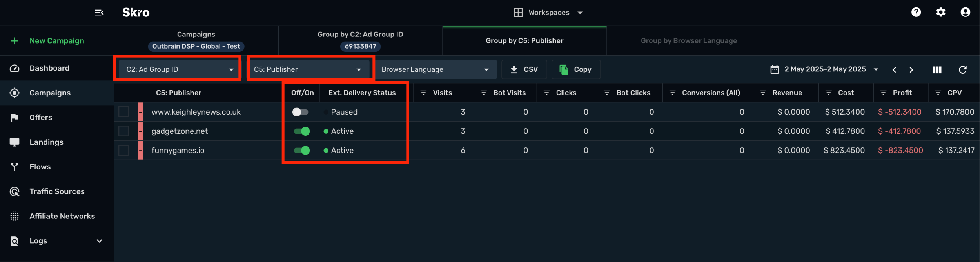Click the columns layout icon

pyautogui.click(x=937, y=70)
